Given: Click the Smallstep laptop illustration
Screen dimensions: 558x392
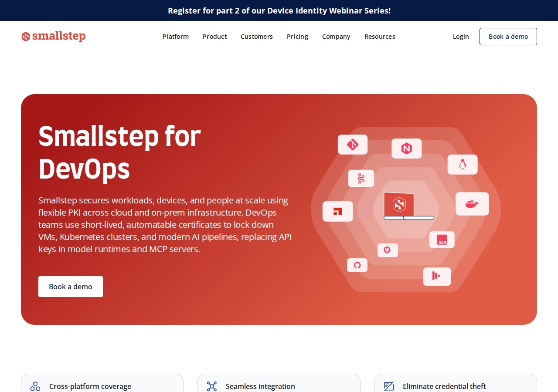Looking at the screenshot, I should click(408, 206).
